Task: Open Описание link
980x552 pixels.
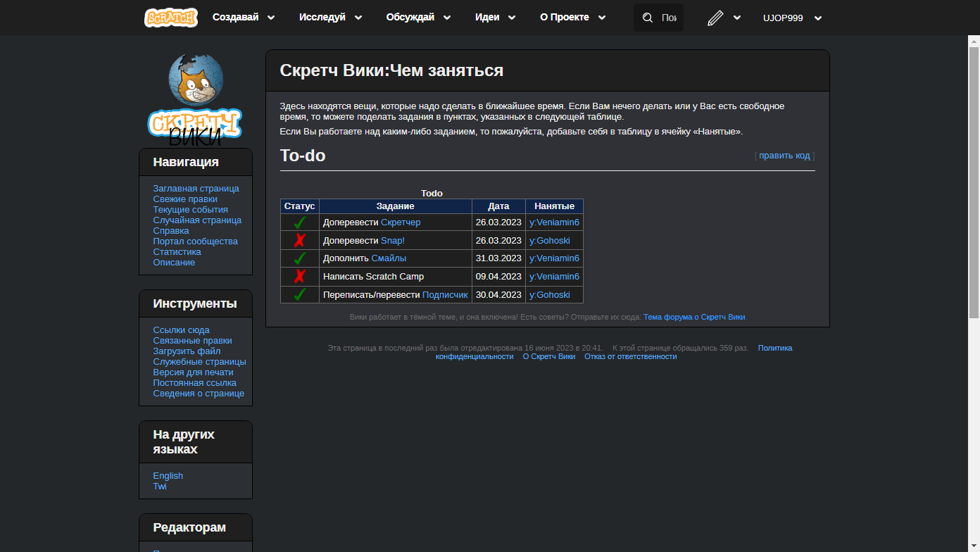Action: pos(174,263)
